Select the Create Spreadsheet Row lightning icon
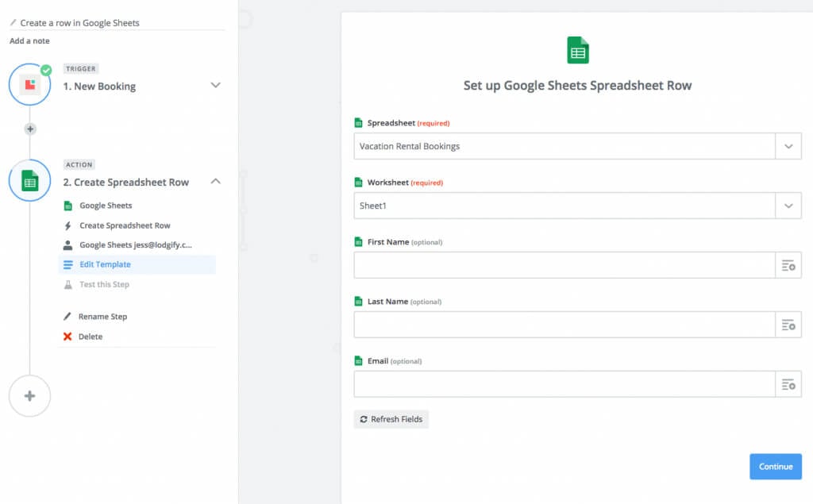 pos(70,225)
